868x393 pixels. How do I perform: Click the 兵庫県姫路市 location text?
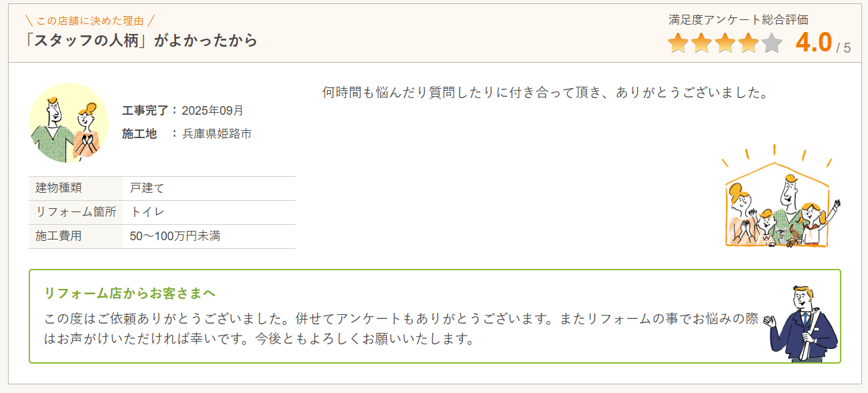point(217,133)
